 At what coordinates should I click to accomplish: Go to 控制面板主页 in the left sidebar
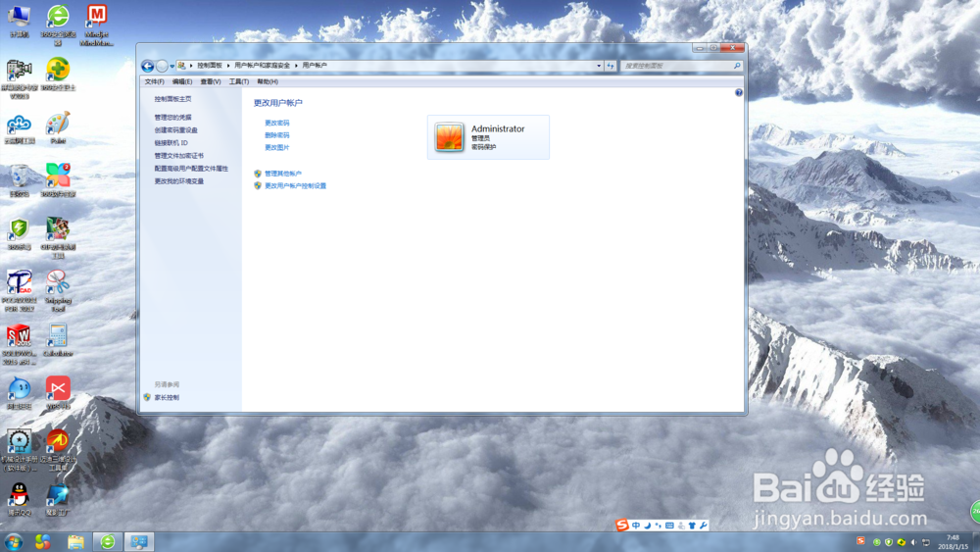[173, 99]
